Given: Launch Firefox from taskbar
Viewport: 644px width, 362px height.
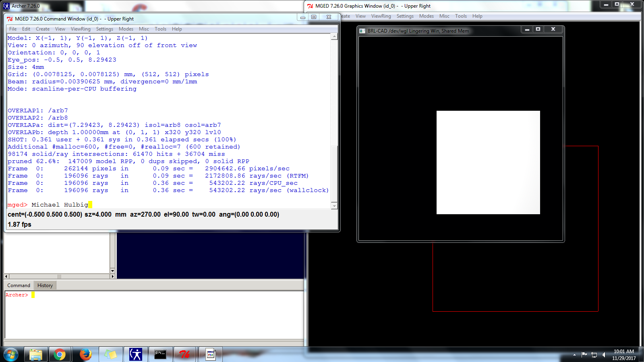Looking at the screenshot, I should (85, 354).
